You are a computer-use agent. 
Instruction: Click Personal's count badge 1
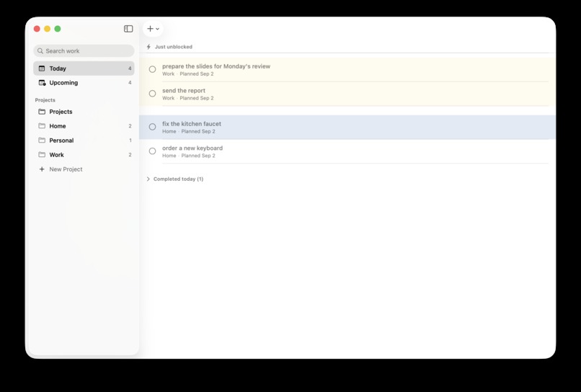click(130, 141)
